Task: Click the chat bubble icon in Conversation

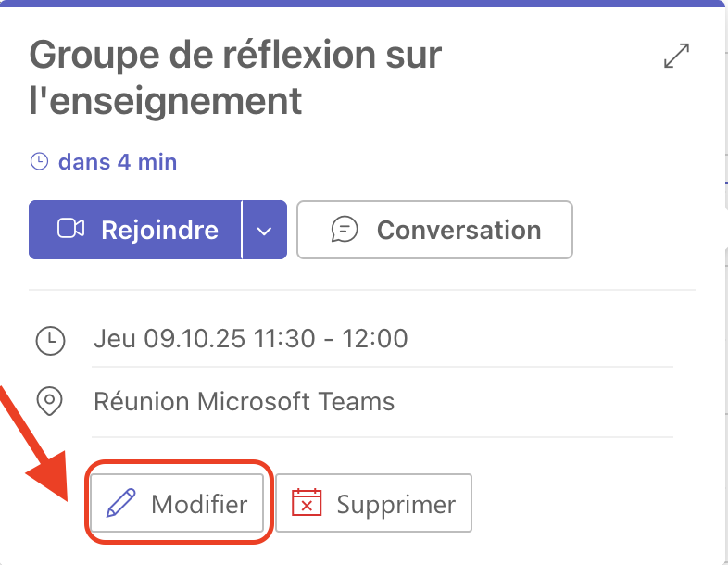Action: point(345,229)
